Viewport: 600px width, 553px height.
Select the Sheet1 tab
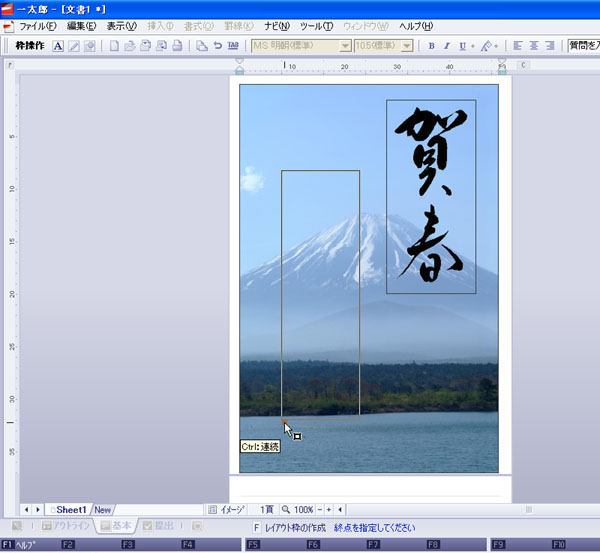point(69,509)
